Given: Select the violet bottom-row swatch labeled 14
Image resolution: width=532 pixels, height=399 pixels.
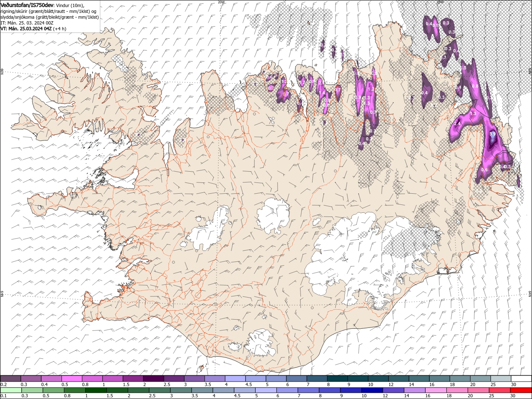Looking at the screenshot, I should coord(414,390).
